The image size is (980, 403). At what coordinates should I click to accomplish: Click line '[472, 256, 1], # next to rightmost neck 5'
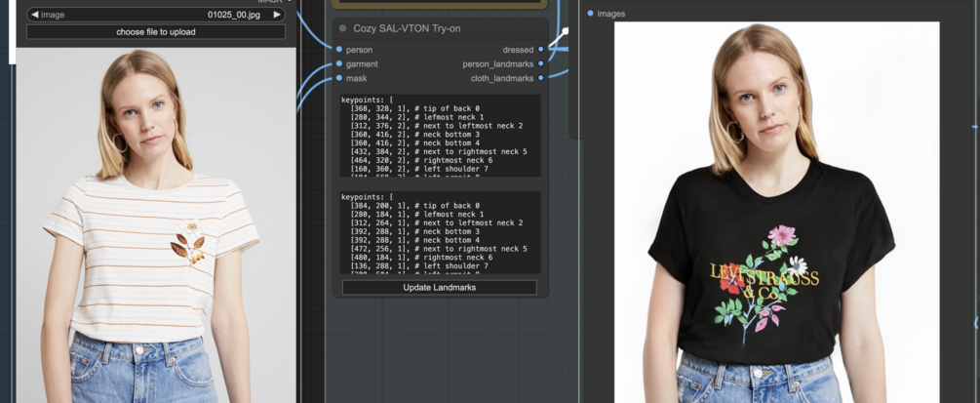439,249
